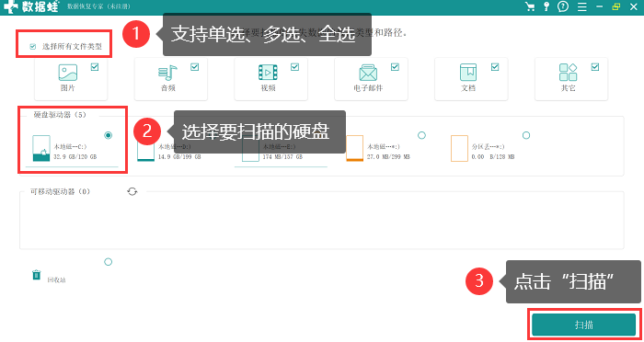Uncheck the 视频 checkbox
The image size is (644, 342).
pyautogui.click(x=295, y=67)
